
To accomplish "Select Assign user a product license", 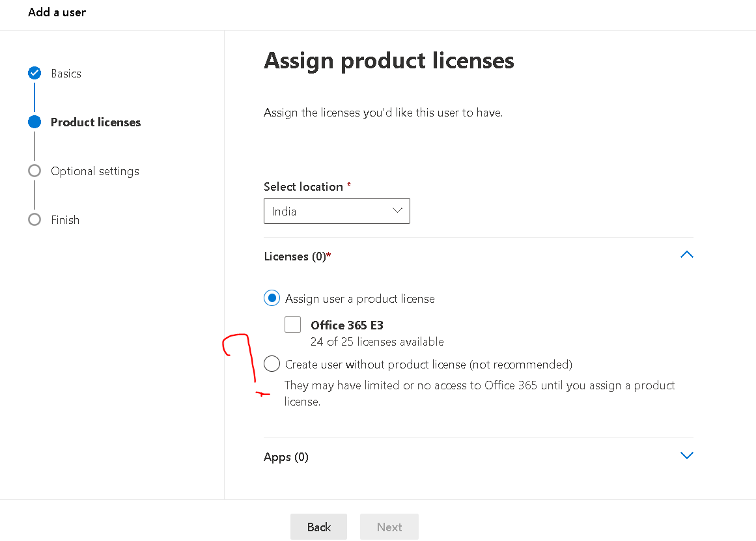I will pos(272,298).
